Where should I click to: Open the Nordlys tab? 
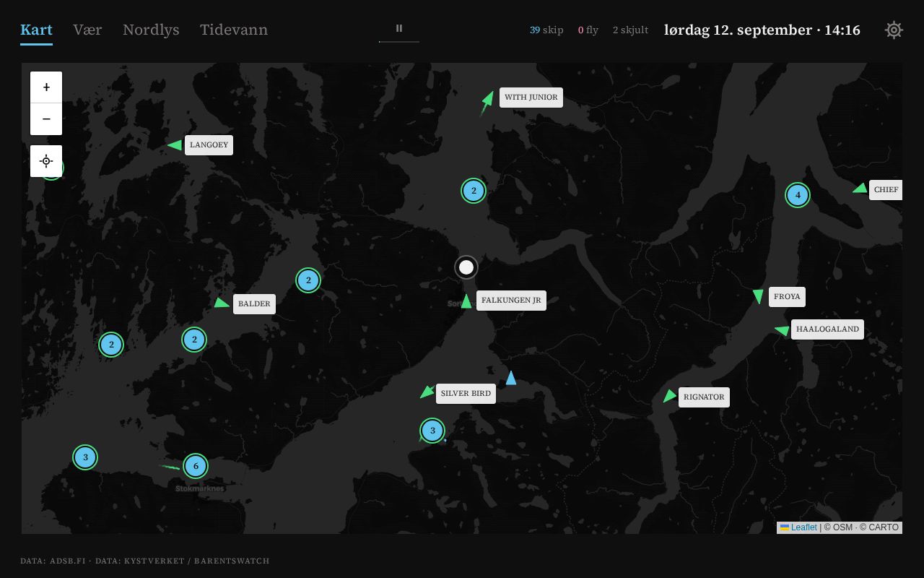coord(151,30)
